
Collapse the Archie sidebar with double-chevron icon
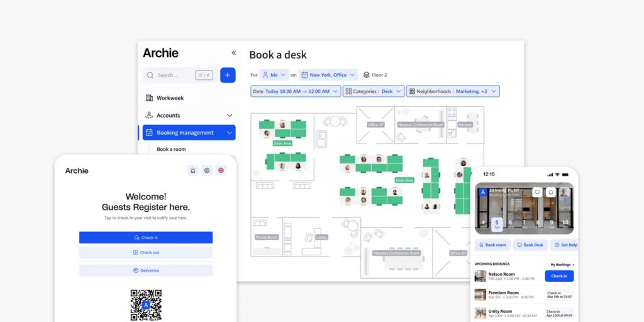234,53
